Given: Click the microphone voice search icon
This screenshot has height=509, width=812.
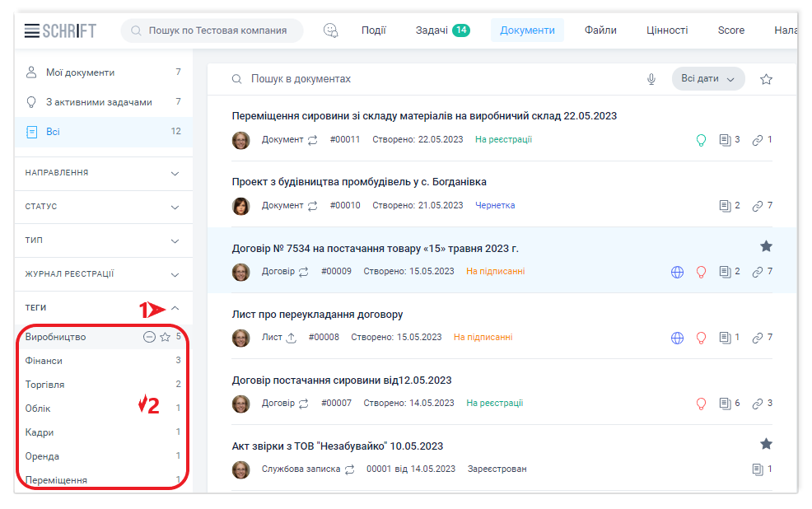Looking at the screenshot, I should pos(651,79).
